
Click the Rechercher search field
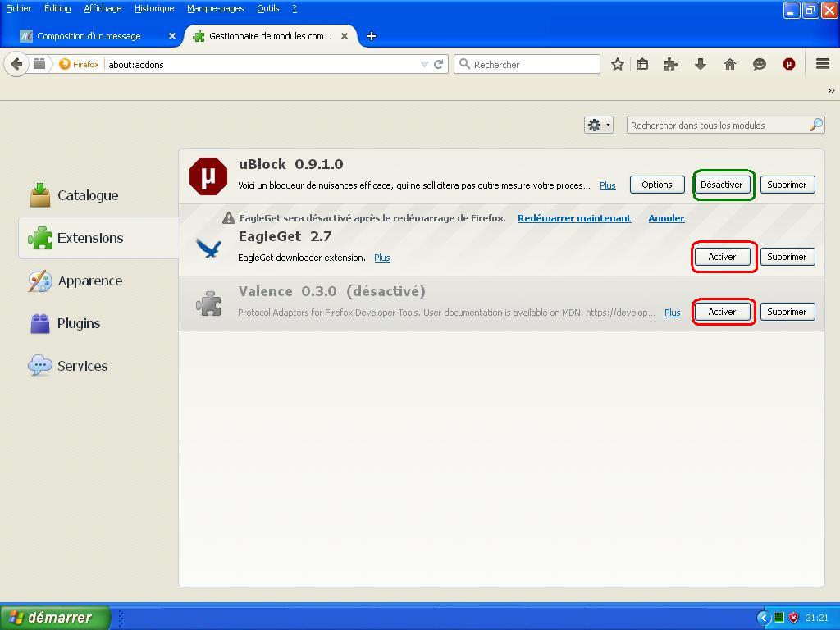(x=527, y=64)
